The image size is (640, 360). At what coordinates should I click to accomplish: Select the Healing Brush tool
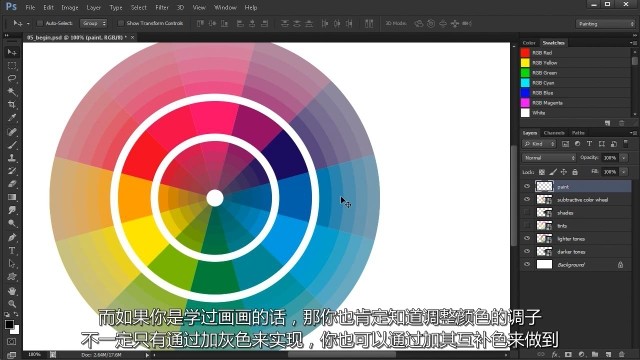point(12,131)
